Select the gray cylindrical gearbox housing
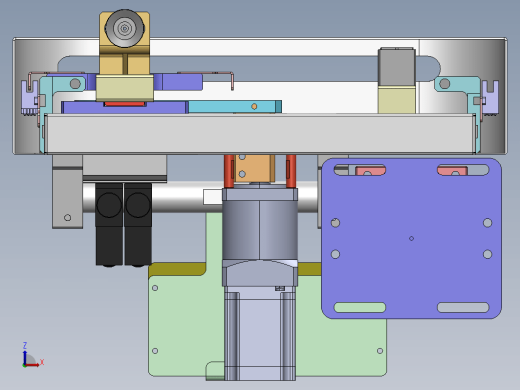Image resolution: width=520 pixels, height=390 pixels. [x=260, y=230]
